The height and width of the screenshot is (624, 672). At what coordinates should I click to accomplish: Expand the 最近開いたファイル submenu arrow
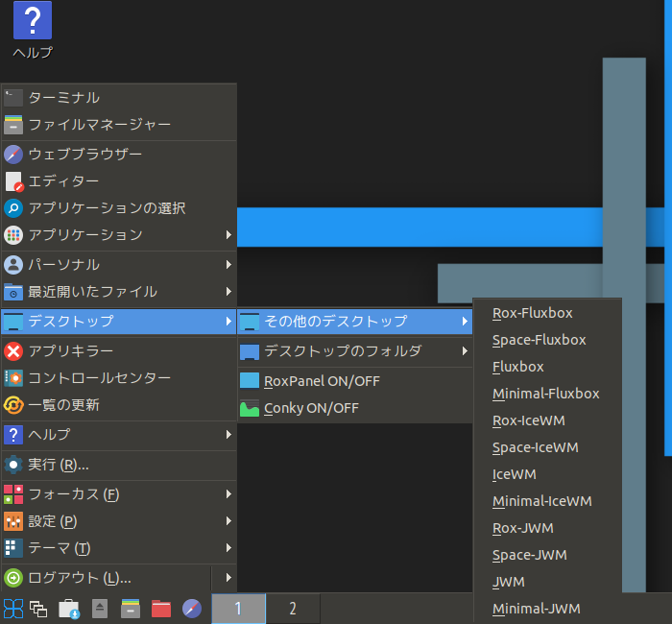228,292
